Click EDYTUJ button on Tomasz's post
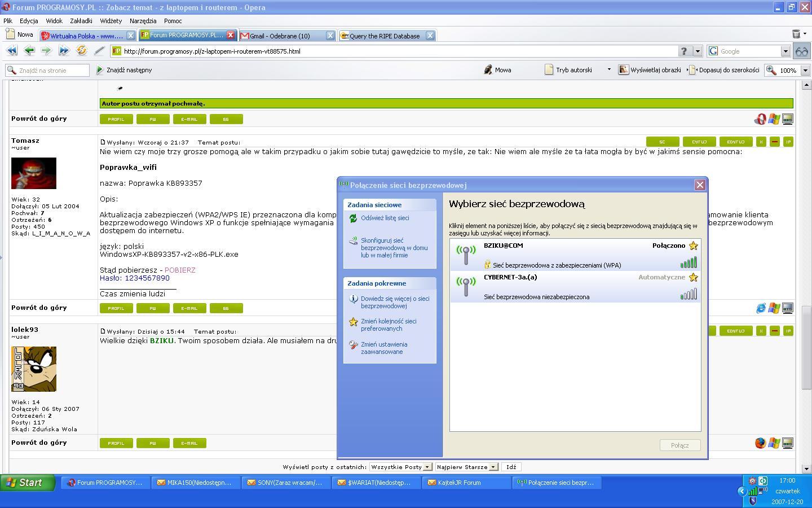 pyautogui.click(x=736, y=142)
